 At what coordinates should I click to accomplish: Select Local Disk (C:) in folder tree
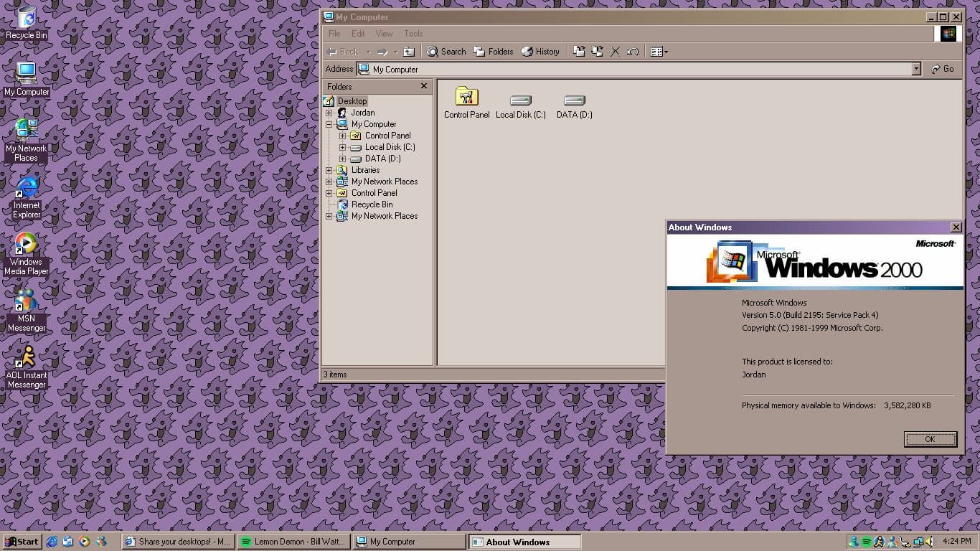point(390,147)
